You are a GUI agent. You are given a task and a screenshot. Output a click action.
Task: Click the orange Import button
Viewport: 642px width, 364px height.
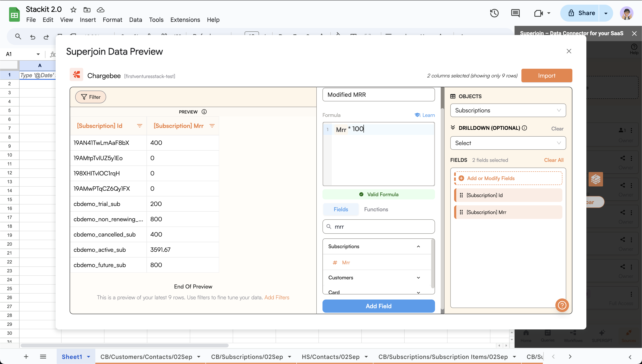546,76
